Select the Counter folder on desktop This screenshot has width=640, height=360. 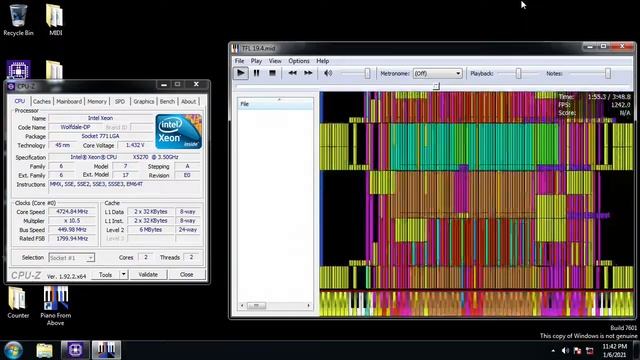pyautogui.click(x=18, y=302)
